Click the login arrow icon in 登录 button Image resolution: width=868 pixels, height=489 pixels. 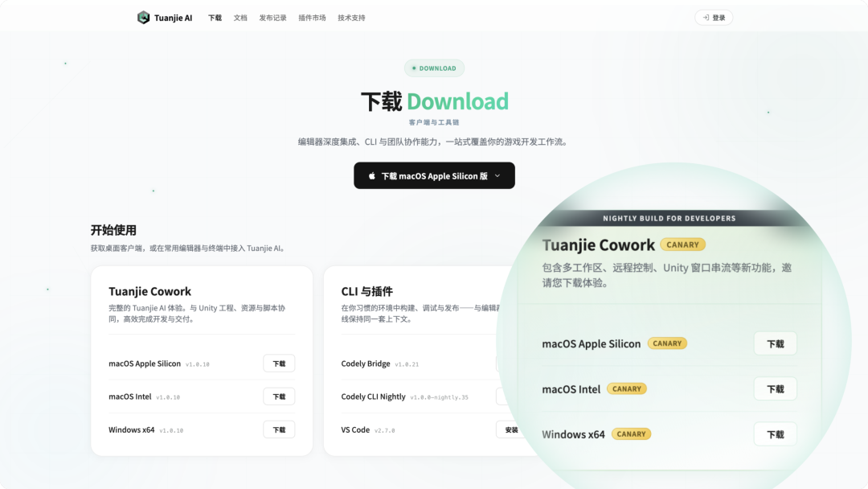coord(706,18)
